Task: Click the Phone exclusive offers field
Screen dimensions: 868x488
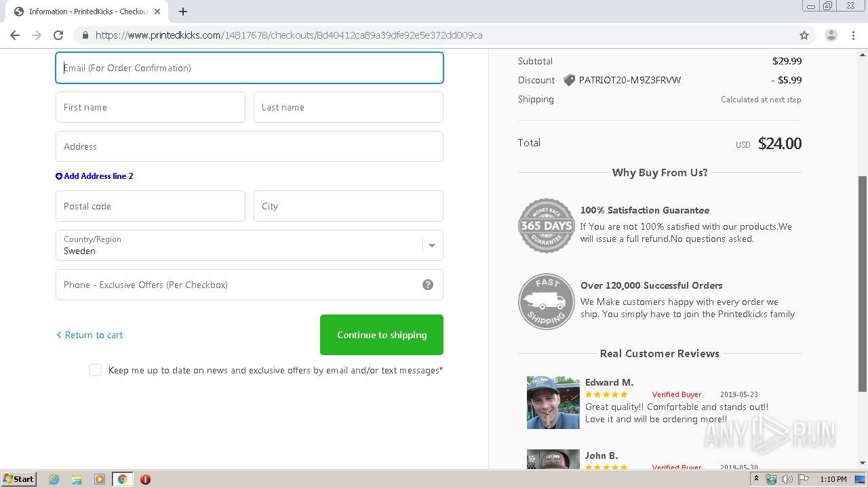Action: (x=250, y=285)
